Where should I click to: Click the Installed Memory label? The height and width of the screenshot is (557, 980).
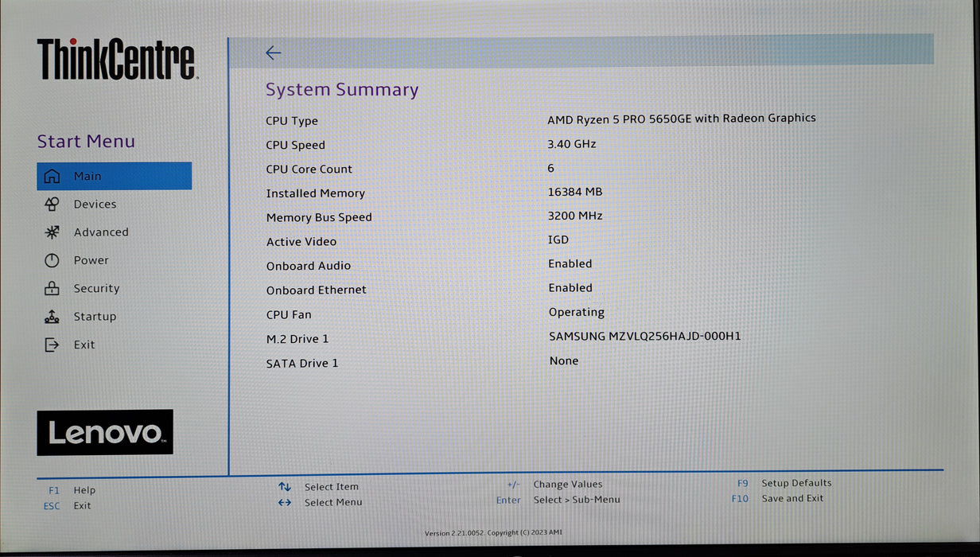click(315, 193)
